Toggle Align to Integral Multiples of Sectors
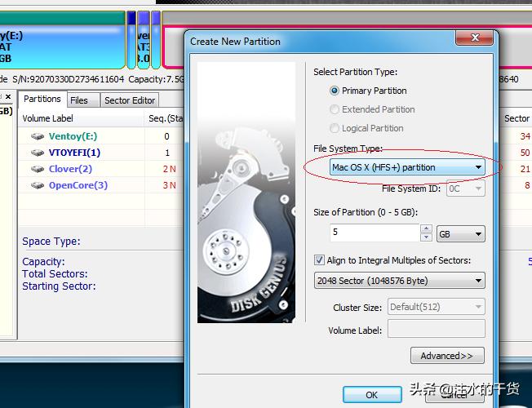This screenshot has height=408, width=532. coord(319,260)
